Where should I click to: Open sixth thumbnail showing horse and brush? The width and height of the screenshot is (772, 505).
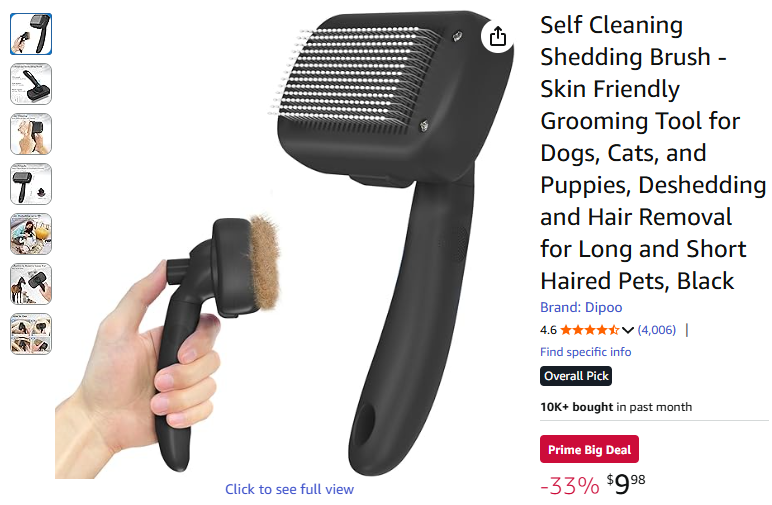(31, 284)
